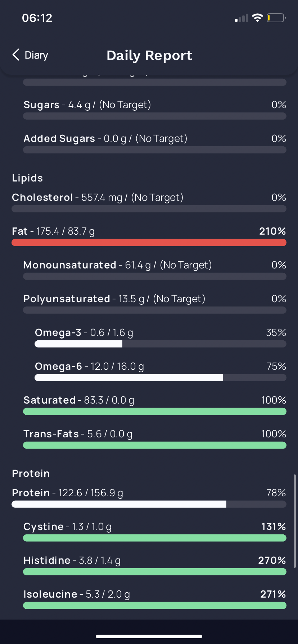Tap the battery indicator icon
298x644 pixels.
(x=276, y=18)
